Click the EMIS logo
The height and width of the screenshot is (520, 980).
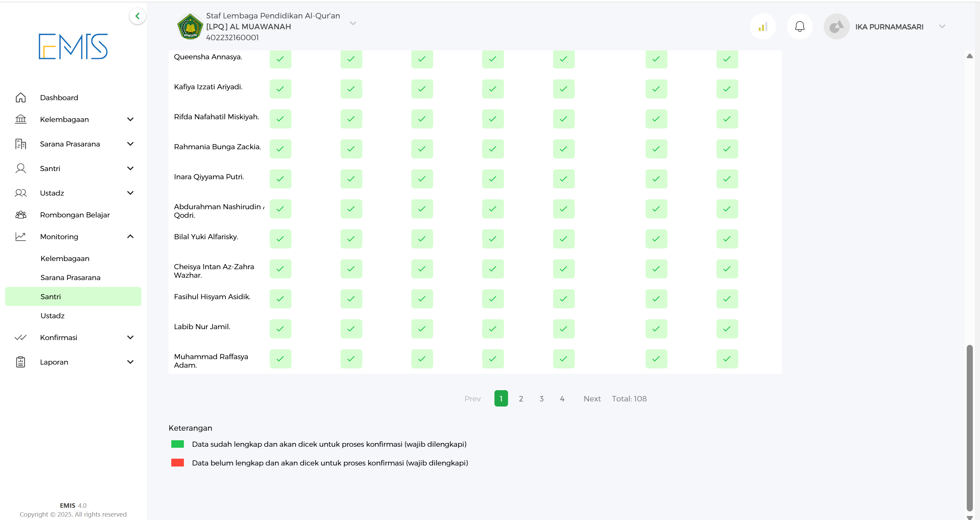(x=73, y=46)
